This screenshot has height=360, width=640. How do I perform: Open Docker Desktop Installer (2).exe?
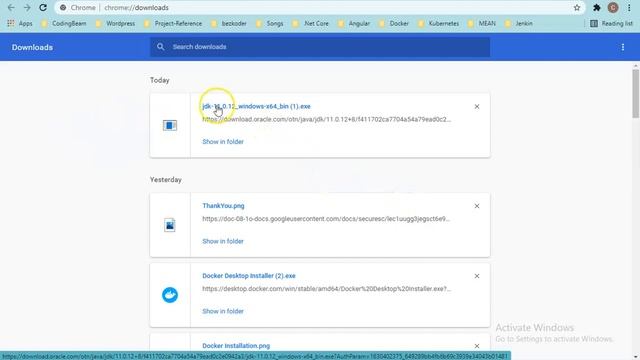pos(249,276)
